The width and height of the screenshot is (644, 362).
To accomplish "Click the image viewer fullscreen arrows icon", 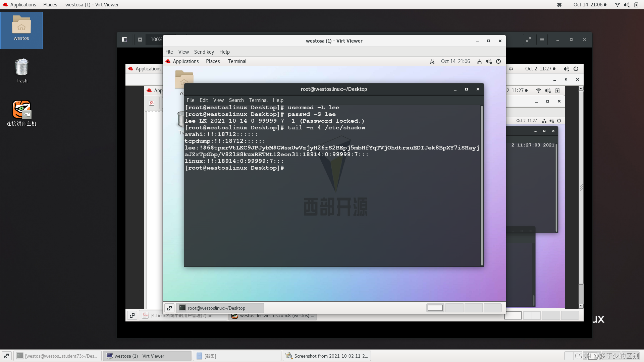I will pos(529,40).
